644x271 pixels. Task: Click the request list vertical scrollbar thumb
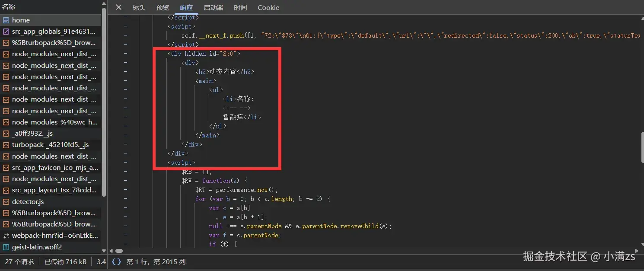click(104, 102)
